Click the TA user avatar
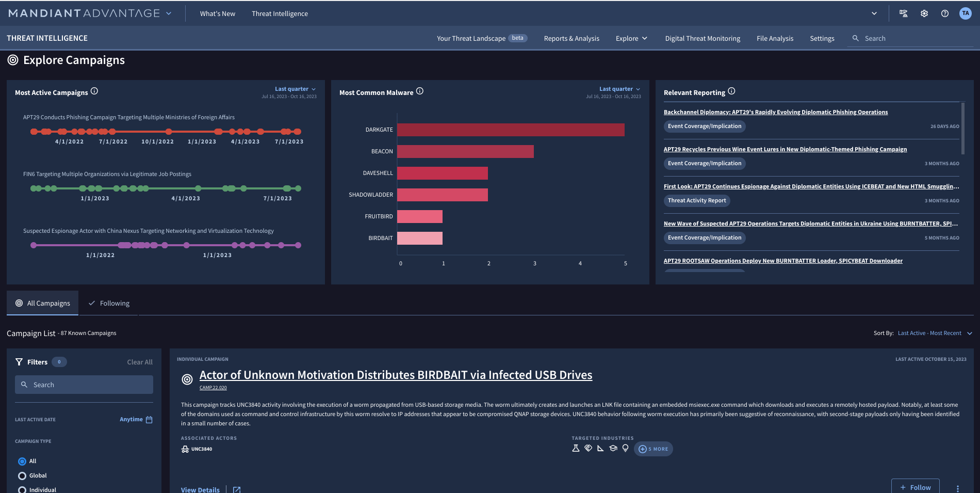 coord(966,13)
